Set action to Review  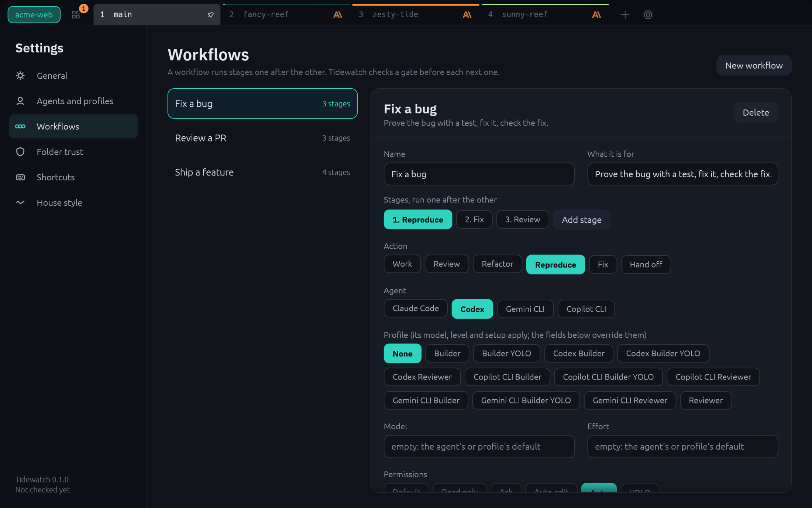[447, 264]
